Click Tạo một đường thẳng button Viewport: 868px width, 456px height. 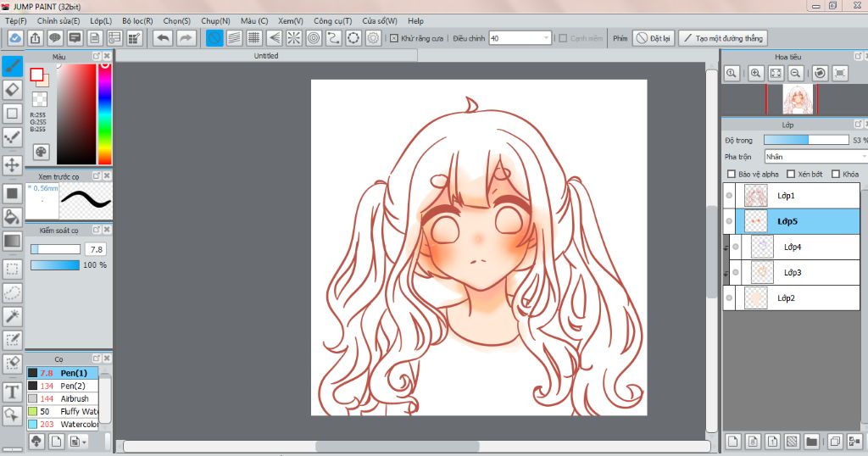click(723, 38)
